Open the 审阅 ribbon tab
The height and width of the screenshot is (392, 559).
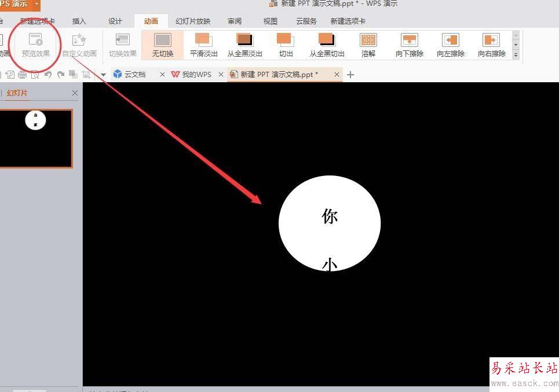tap(235, 21)
